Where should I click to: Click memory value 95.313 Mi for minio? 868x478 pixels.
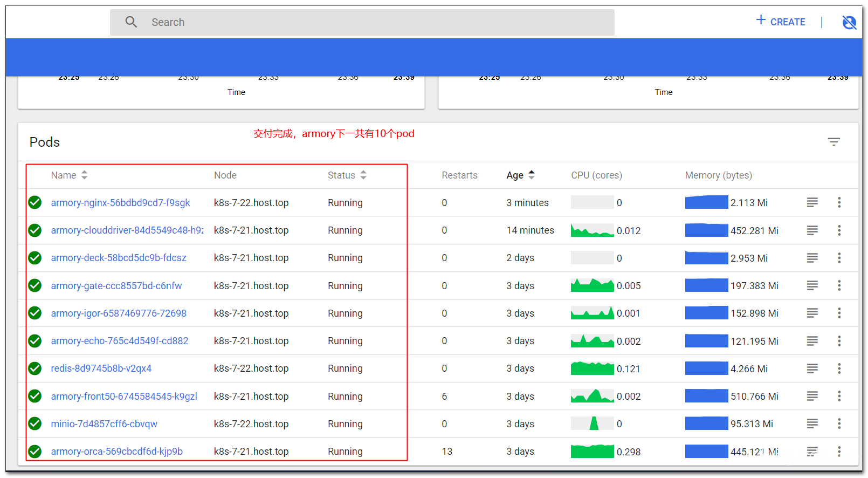(752, 424)
